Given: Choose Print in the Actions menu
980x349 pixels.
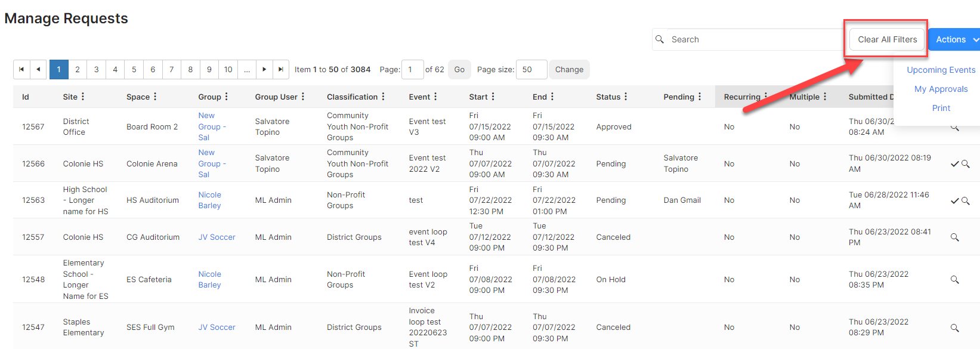Looking at the screenshot, I should (941, 108).
